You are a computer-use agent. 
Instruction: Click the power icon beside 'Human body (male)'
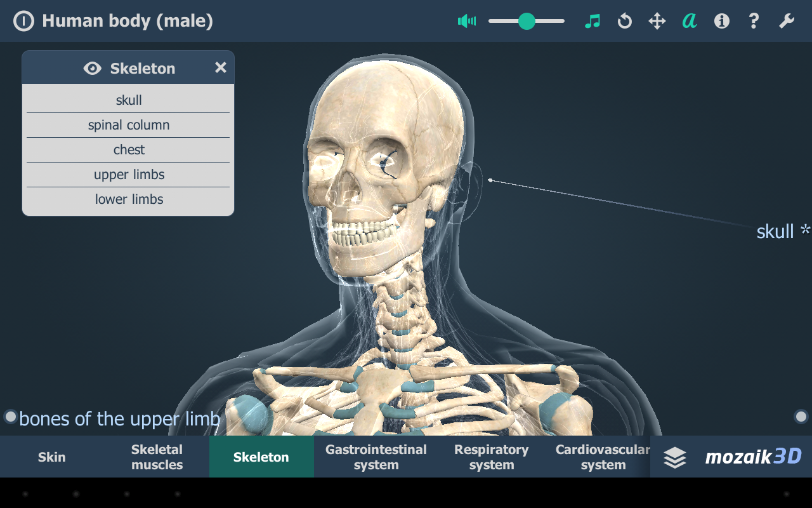click(x=24, y=20)
